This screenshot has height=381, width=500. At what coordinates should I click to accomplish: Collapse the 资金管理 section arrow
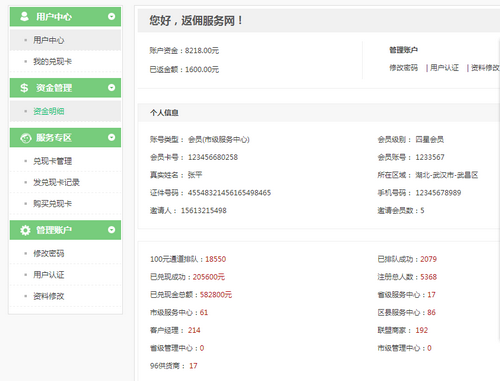(x=111, y=88)
